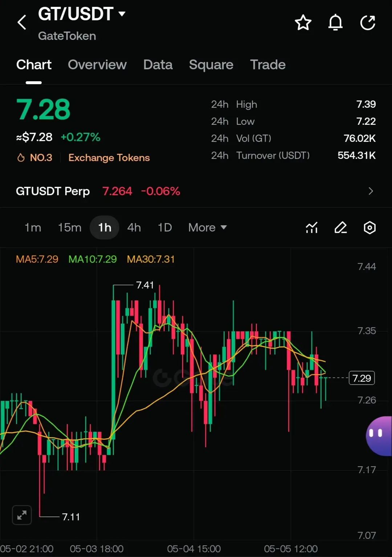392x557 pixels.
Task: Switch to the Chart tab
Action: (x=34, y=65)
